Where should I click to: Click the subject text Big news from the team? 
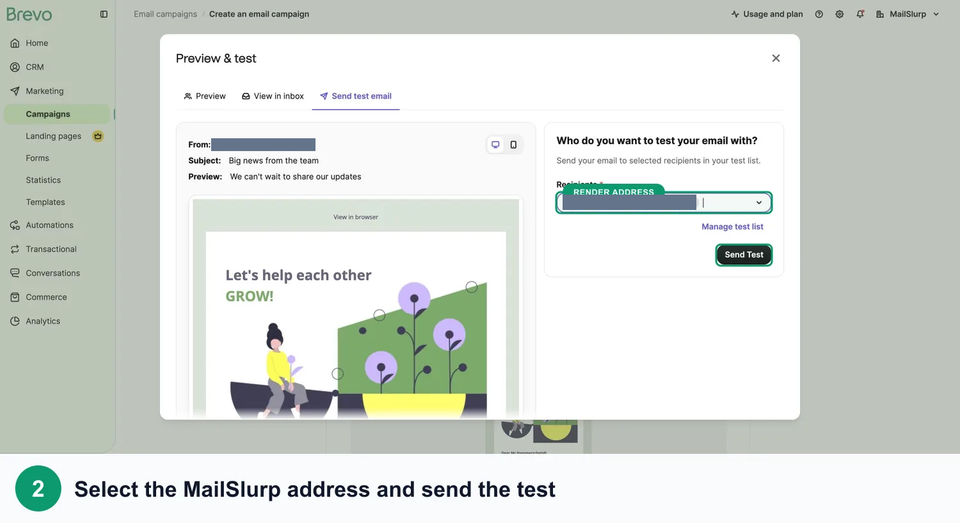coord(274,160)
